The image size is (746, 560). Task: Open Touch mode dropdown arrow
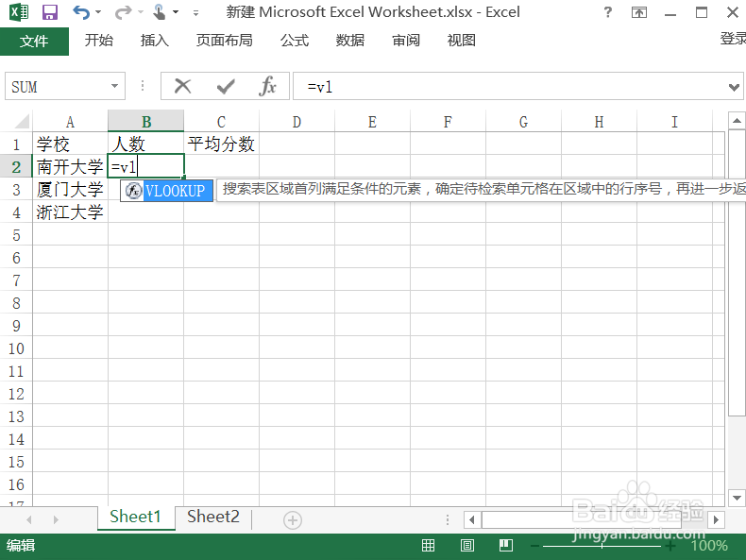[176, 12]
